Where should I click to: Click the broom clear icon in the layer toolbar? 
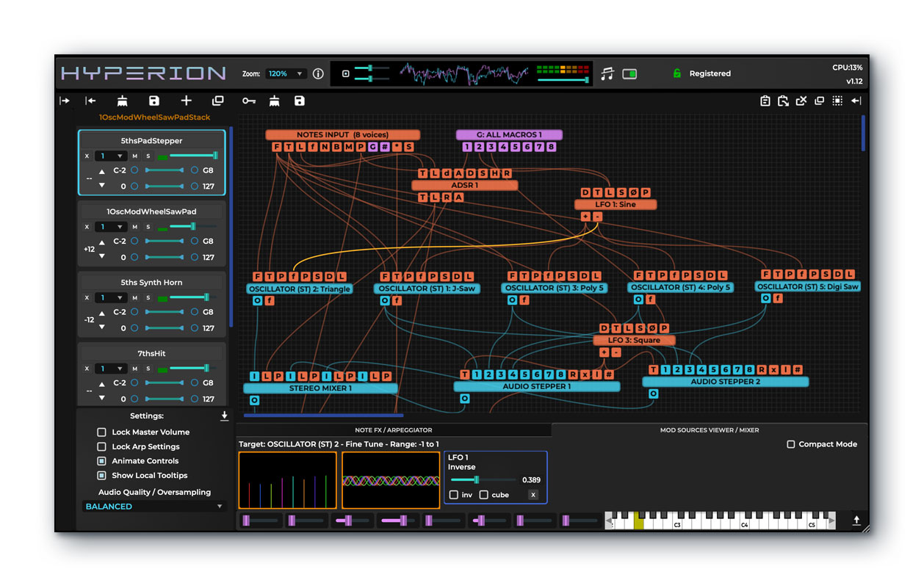pos(122,101)
